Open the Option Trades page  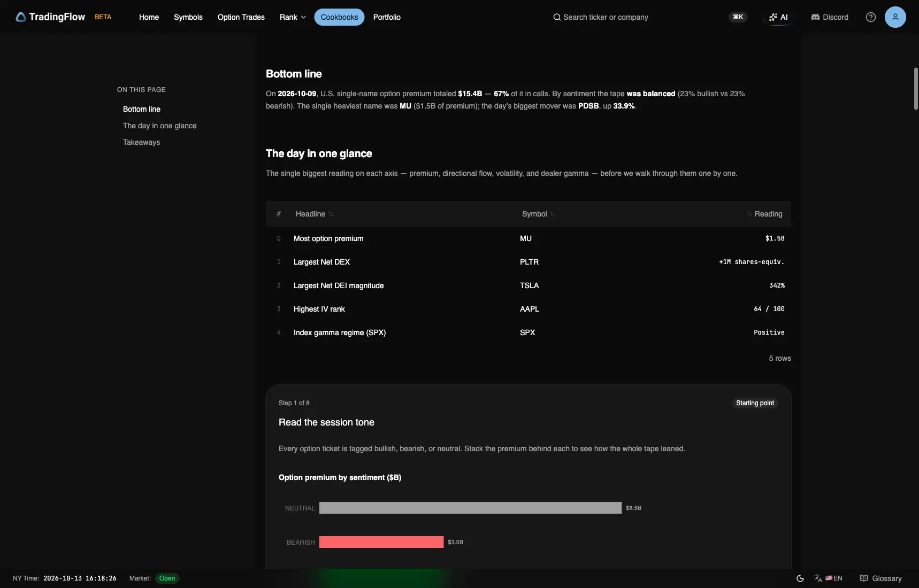pos(241,17)
